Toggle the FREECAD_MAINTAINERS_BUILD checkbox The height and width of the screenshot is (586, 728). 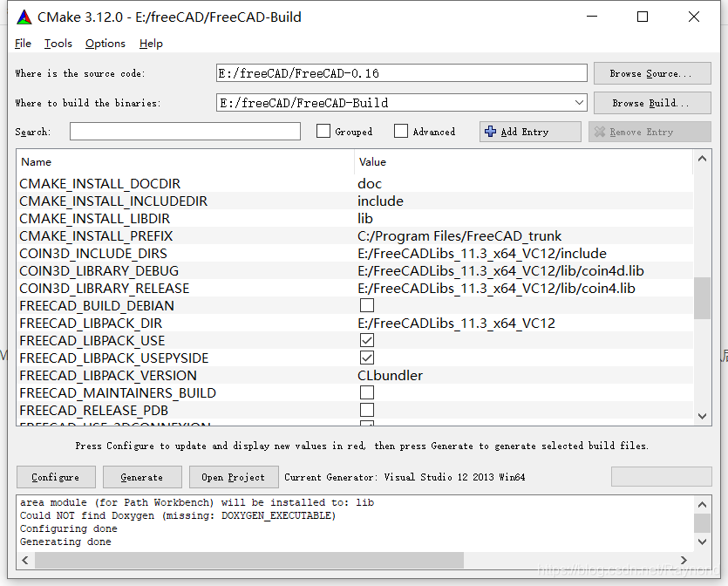(x=367, y=392)
